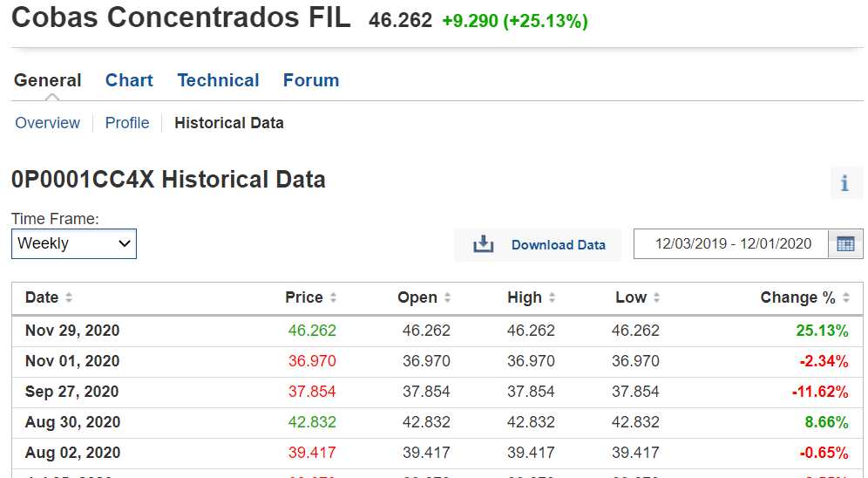Sort table by Date column arrows
This screenshot has width=868, height=478.
pyautogui.click(x=69, y=298)
